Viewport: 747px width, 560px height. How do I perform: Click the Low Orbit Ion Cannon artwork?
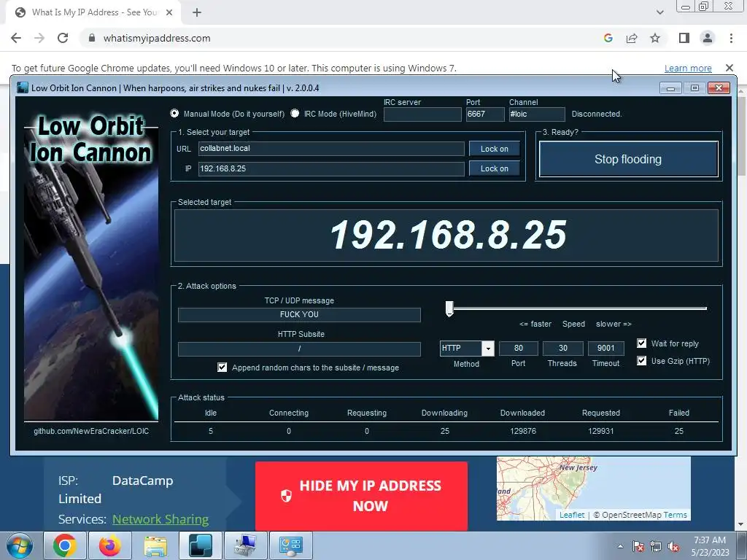(91, 267)
